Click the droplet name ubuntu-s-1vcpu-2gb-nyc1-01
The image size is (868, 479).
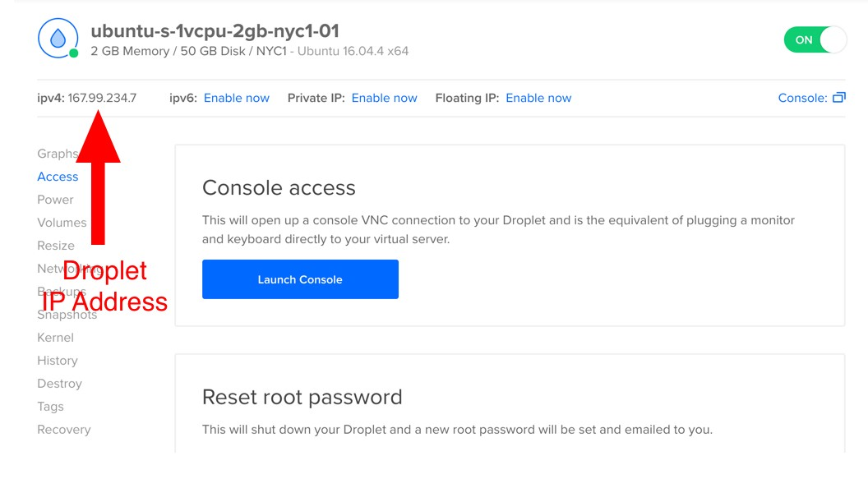pyautogui.click(x=215, y=30)
